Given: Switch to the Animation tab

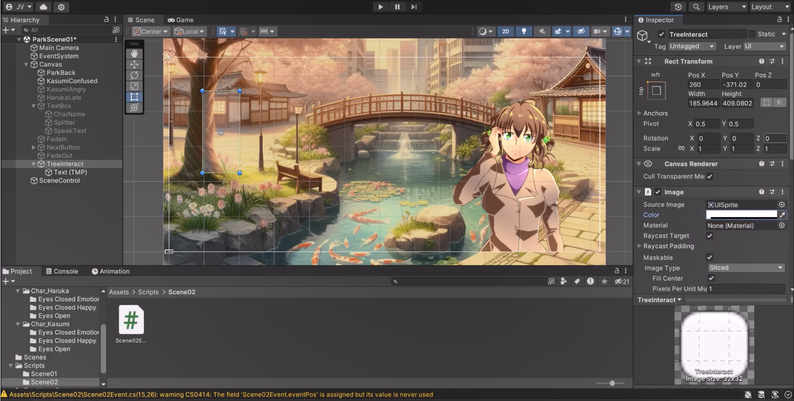Looking at the screenshot, I should click(110, 271).
